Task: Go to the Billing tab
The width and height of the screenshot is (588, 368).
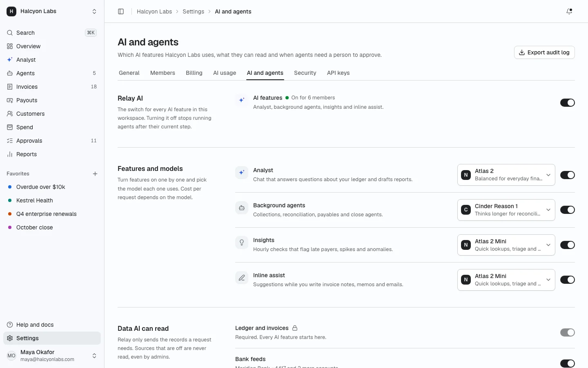Action: 194,73
